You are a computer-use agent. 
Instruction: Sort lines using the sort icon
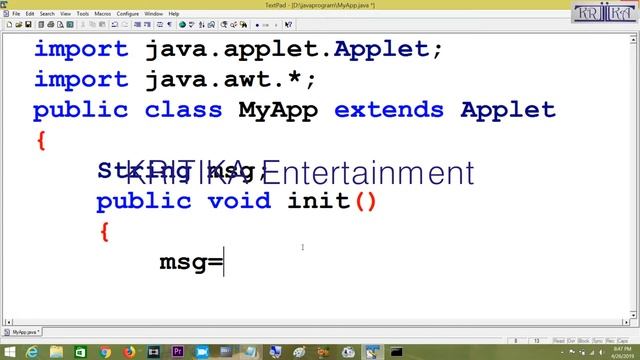202,24
